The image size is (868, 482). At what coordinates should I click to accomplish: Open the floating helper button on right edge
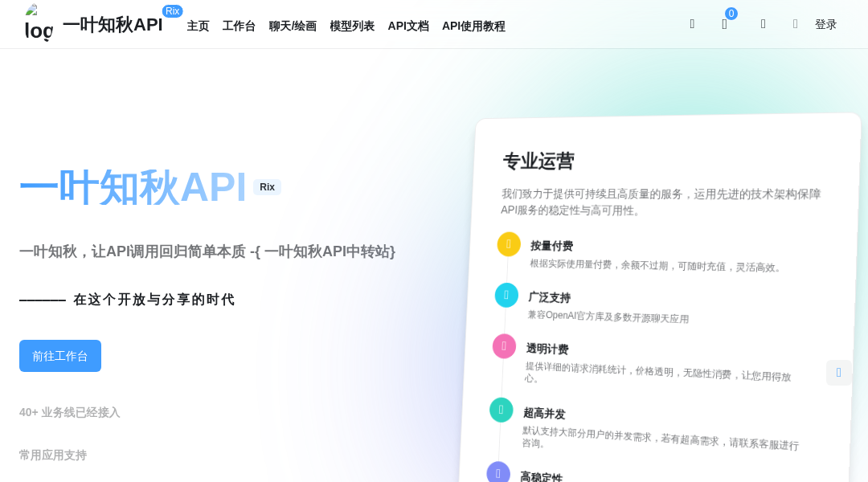[839, 372]
